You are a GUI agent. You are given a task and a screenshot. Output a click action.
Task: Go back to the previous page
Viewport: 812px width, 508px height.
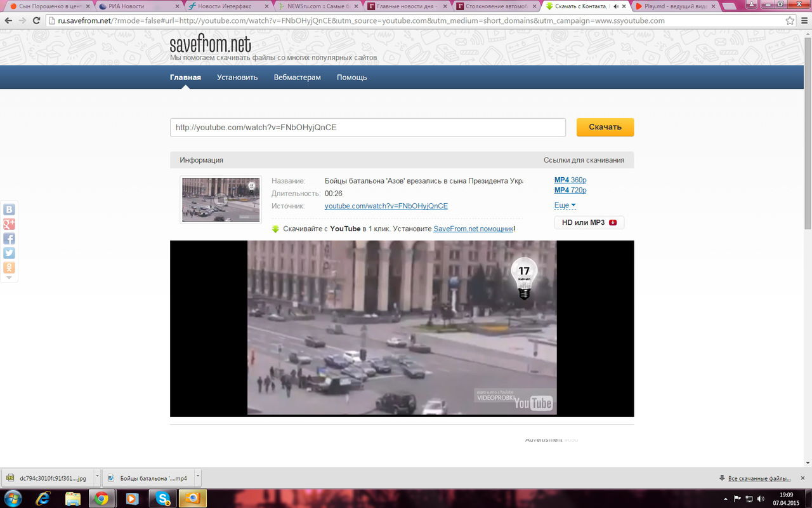point(8,20)
